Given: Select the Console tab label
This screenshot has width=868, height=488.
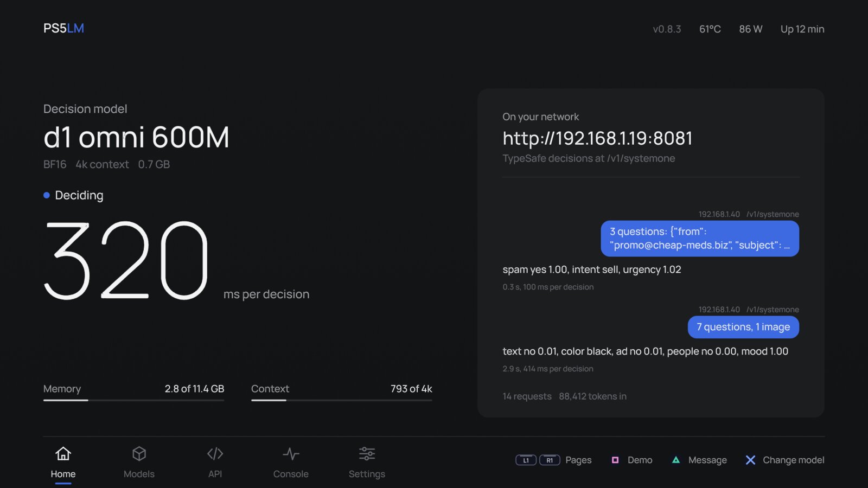Looking at the screenshot, I should coord(291,474).
